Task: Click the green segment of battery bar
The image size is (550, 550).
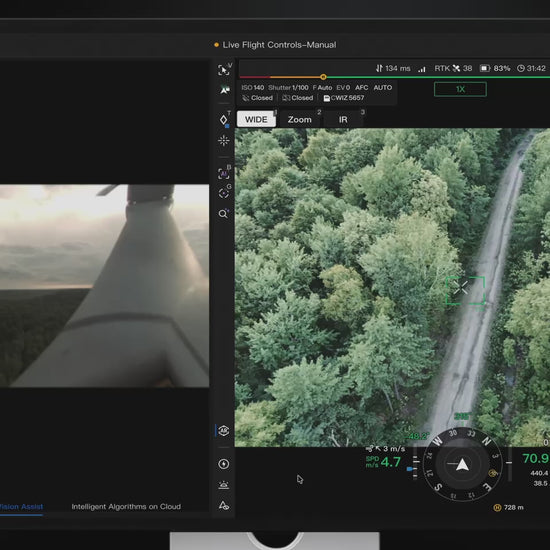Action: [x=438, y=77]
